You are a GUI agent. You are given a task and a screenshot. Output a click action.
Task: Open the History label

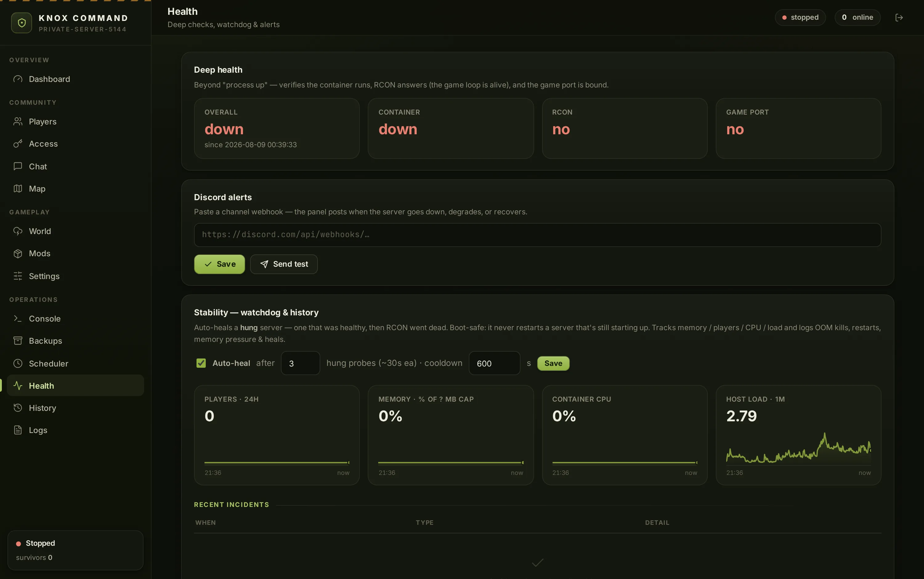(42, 407)
